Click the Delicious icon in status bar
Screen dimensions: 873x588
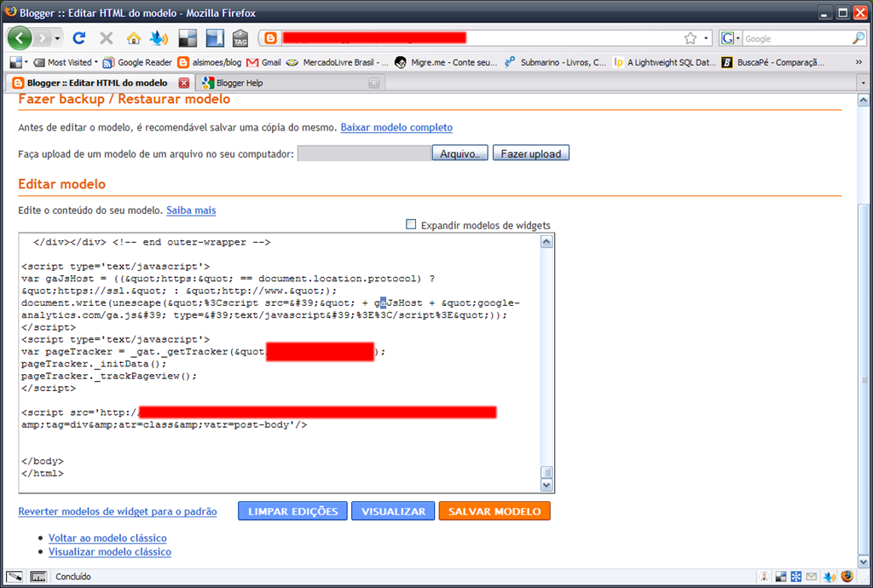tap(781, 577)
